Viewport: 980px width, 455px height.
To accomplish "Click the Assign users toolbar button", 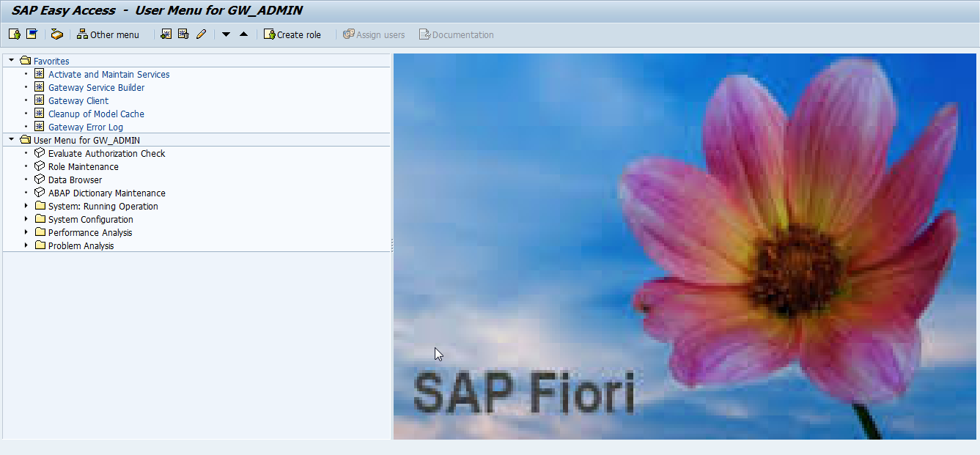I will click(x=374, y=34).
